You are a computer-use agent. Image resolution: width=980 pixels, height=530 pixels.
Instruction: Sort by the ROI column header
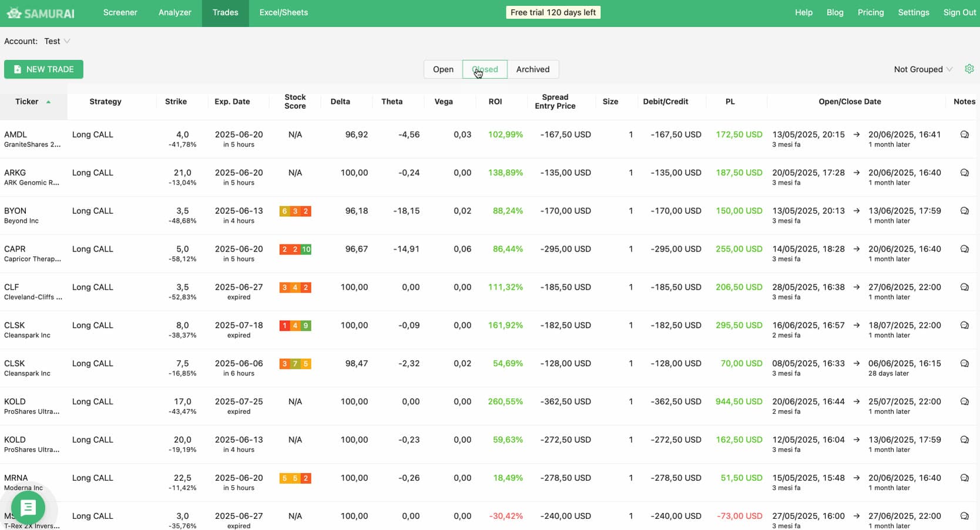pyautogui.click(x=495, y=102)
